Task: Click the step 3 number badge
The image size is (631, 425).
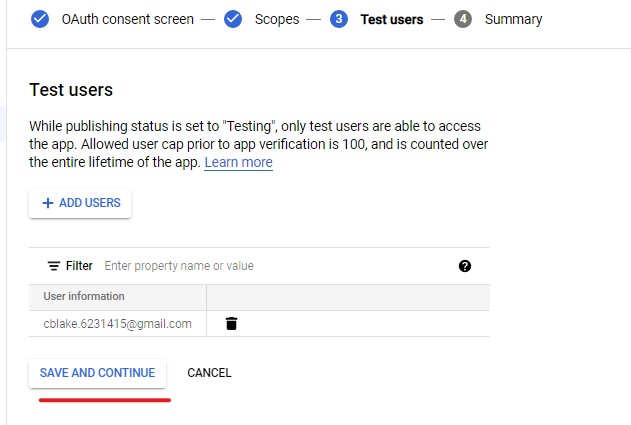Action: (338, 19)
